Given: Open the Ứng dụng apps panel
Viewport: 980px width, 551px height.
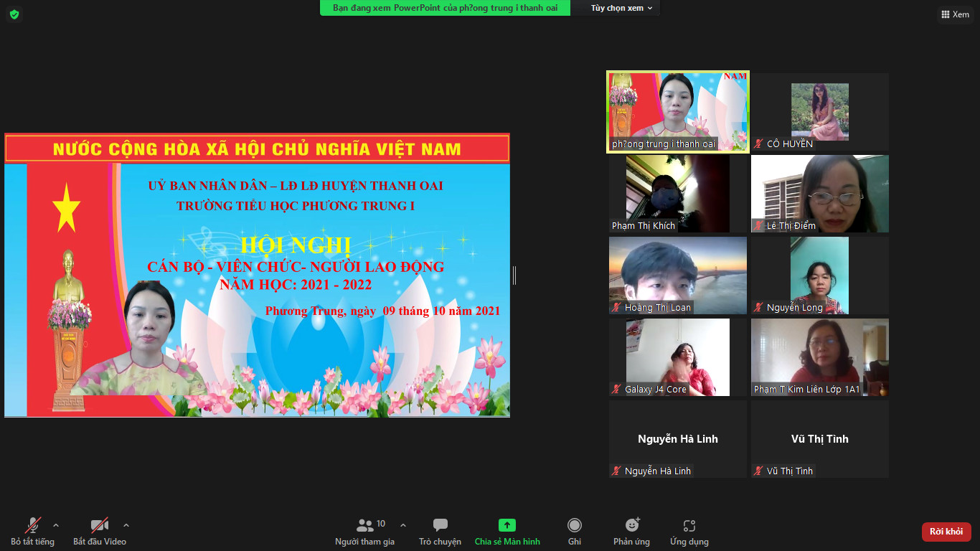Looking at the screenshot, I should [x=689, y=531].
